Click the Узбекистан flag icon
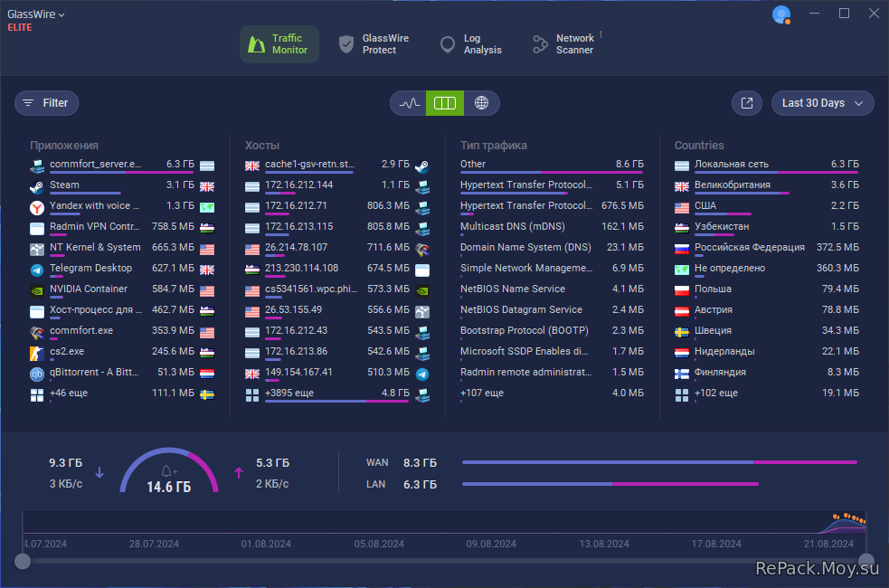The height and width of the screenshot is (588, 889). (682, 229)
